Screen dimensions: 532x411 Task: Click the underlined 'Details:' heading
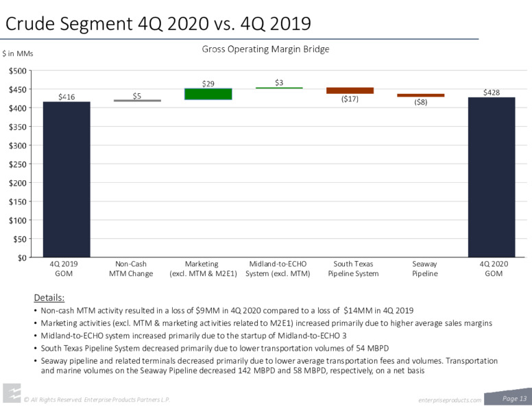[49, 298]
